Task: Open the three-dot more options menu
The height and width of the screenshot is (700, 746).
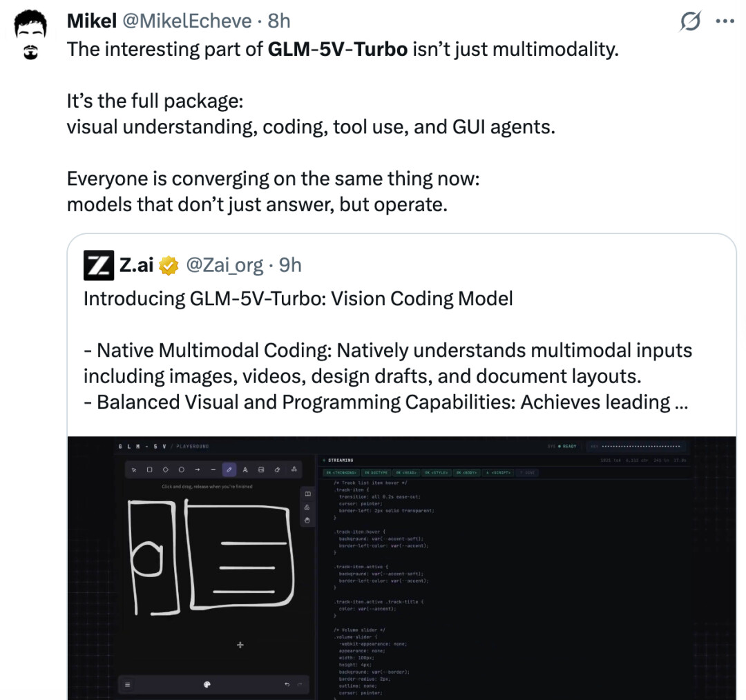Action: pyautogui.click(x=725, y=21)
